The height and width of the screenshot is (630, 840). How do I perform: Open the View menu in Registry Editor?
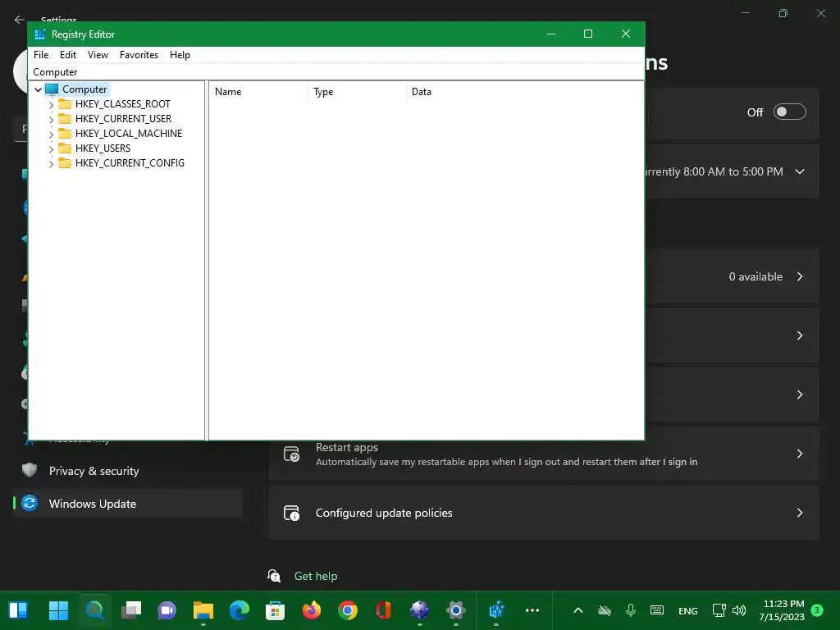click(x=98, y=55)
